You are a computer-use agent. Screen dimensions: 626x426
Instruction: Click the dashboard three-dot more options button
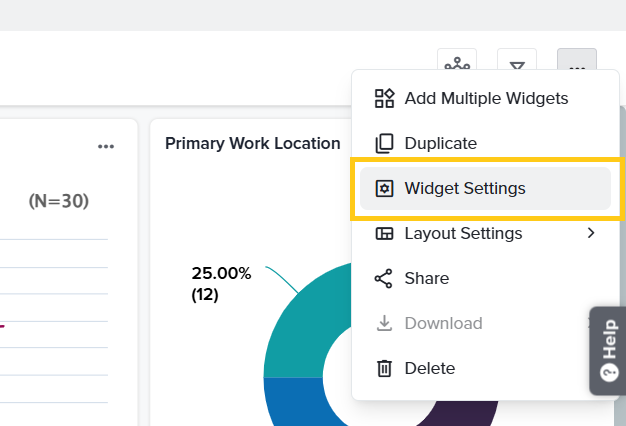(577, 67)
